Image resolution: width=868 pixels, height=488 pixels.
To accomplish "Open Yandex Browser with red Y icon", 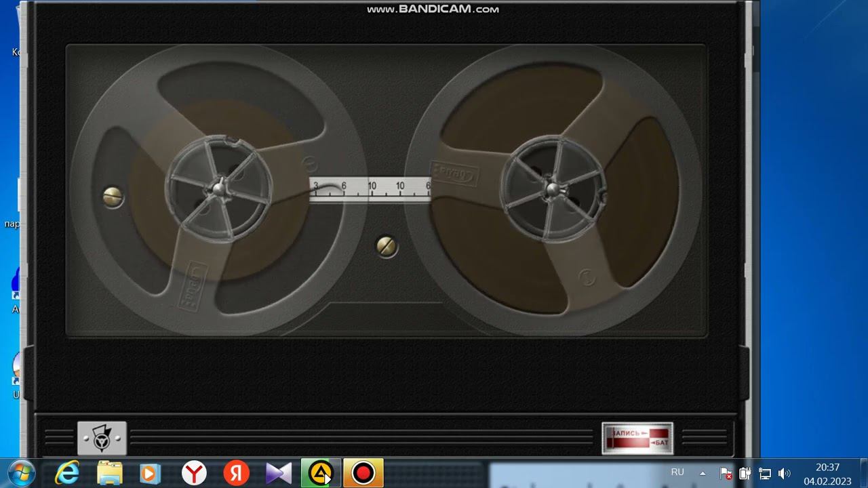I will point(195,473).
